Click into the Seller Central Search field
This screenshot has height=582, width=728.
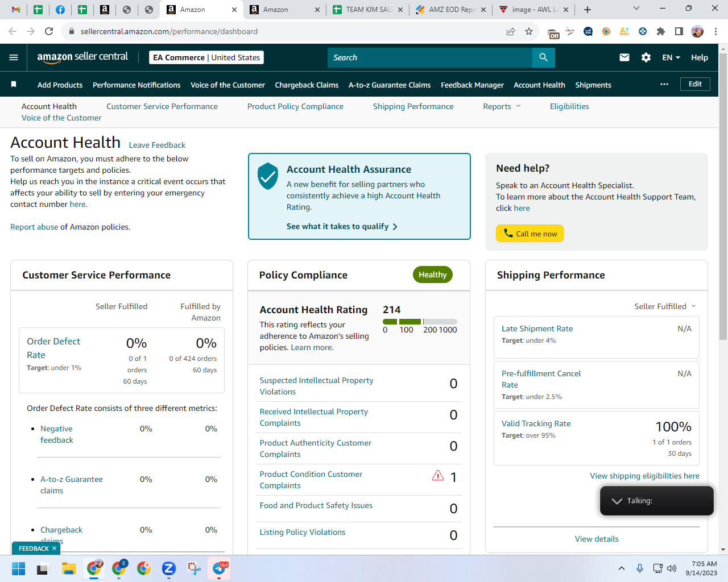point(429,57)
